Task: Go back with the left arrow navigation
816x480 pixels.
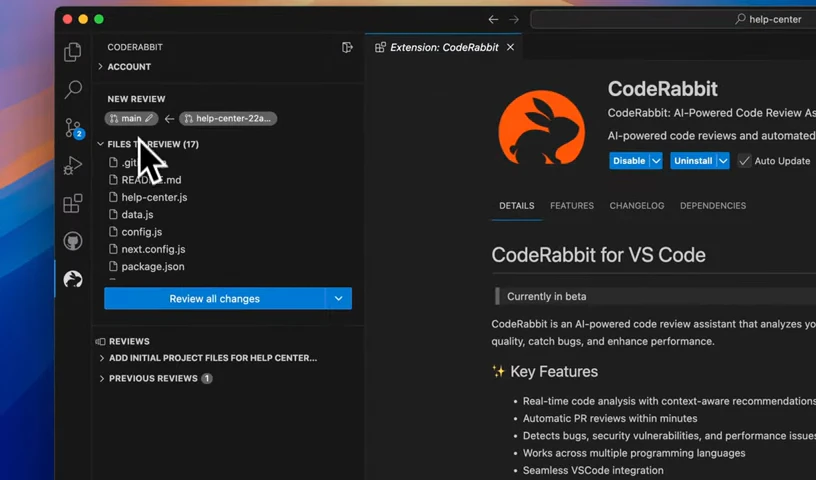Action: pos(493,19)
